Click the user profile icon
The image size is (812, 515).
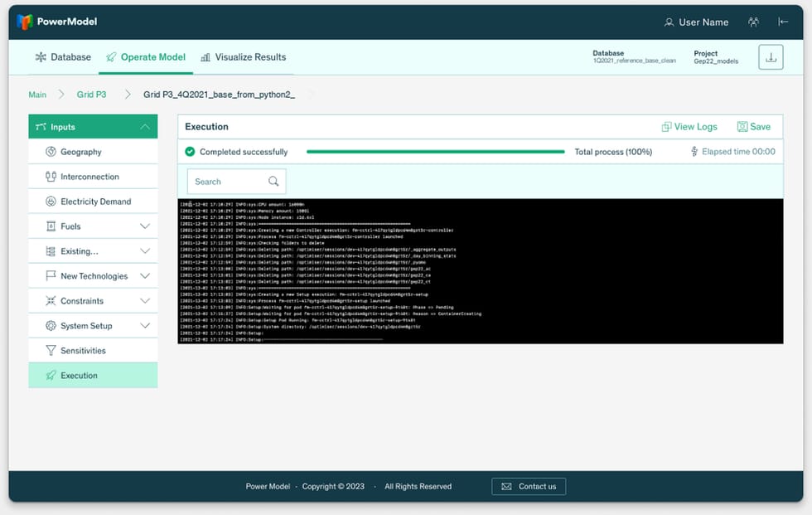pos(669,22)
